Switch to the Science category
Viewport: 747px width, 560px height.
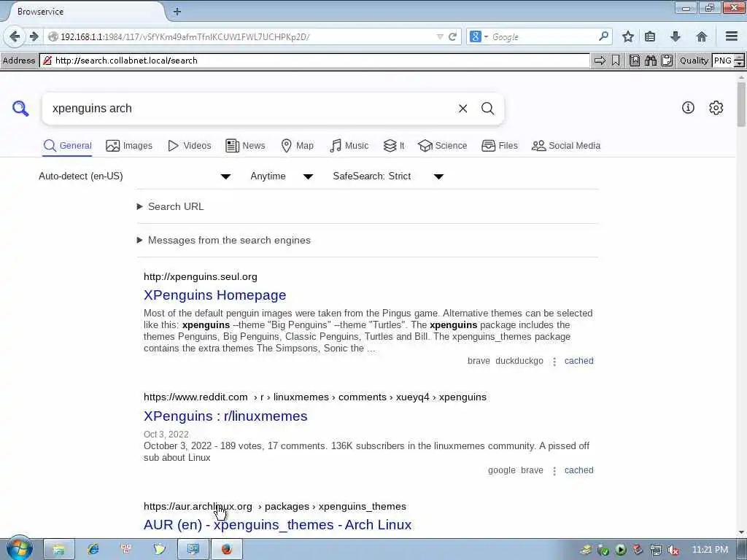coord(443,146)
